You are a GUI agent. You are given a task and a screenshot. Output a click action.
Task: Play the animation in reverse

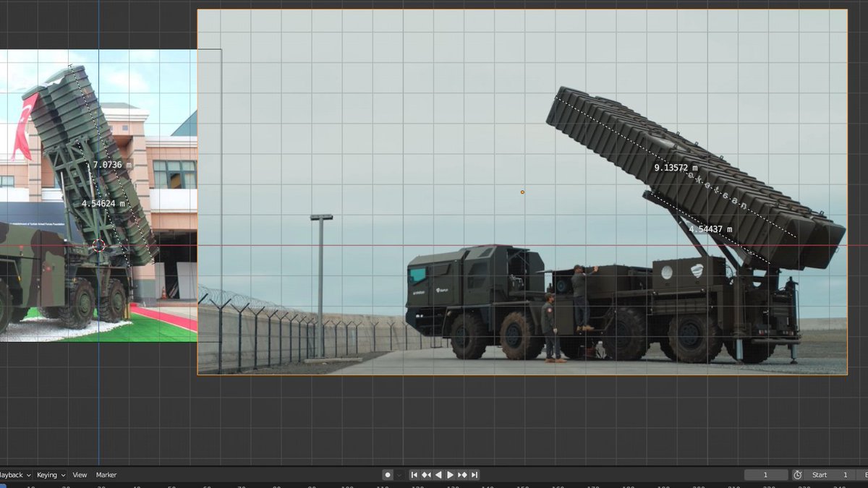(x=438, y=475)
